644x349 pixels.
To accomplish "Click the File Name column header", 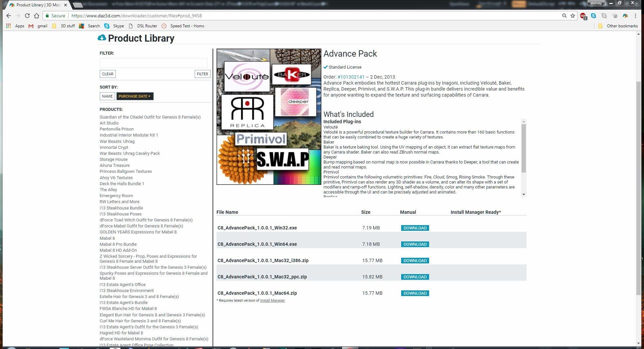I will pyautogui.click(x=227, y=212).
